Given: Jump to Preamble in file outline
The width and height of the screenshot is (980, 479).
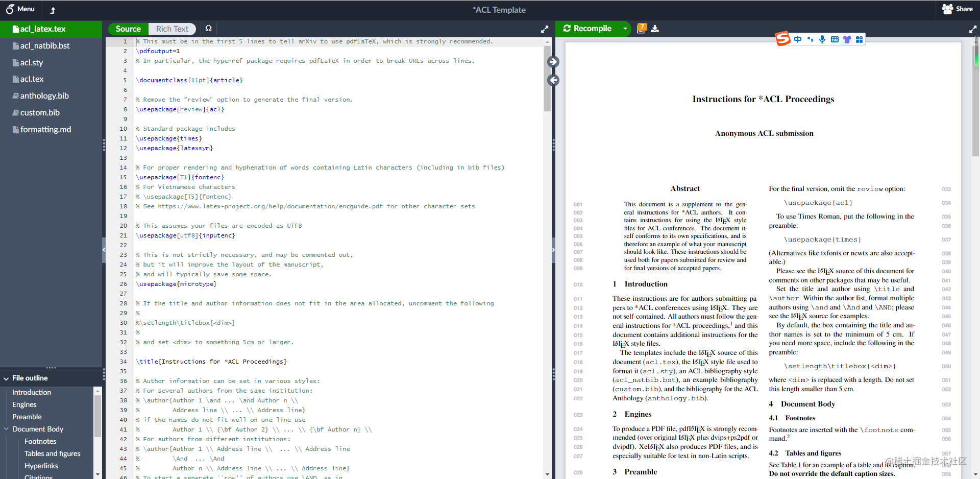Looking at the screenshot, I should tap(27, 417).
